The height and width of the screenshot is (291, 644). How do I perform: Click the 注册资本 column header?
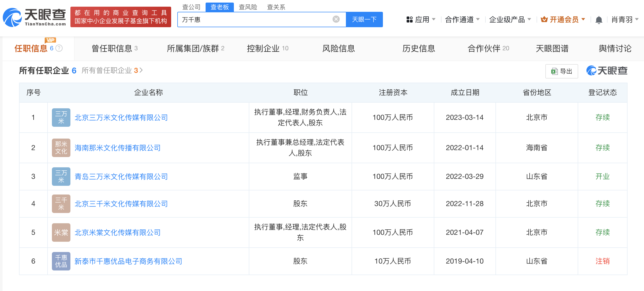(x=393, y=92)
